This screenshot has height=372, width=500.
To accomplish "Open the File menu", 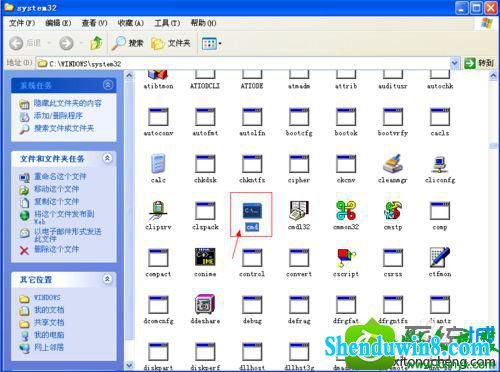I will tap(22, 23).
